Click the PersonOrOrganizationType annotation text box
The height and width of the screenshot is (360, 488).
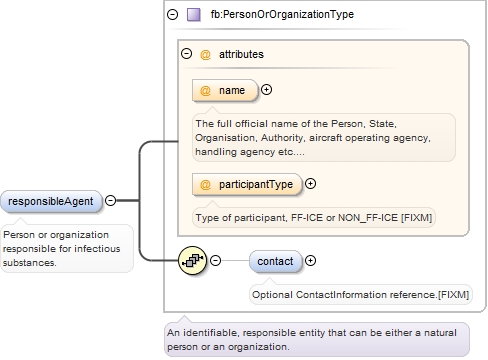coord(317,340)
